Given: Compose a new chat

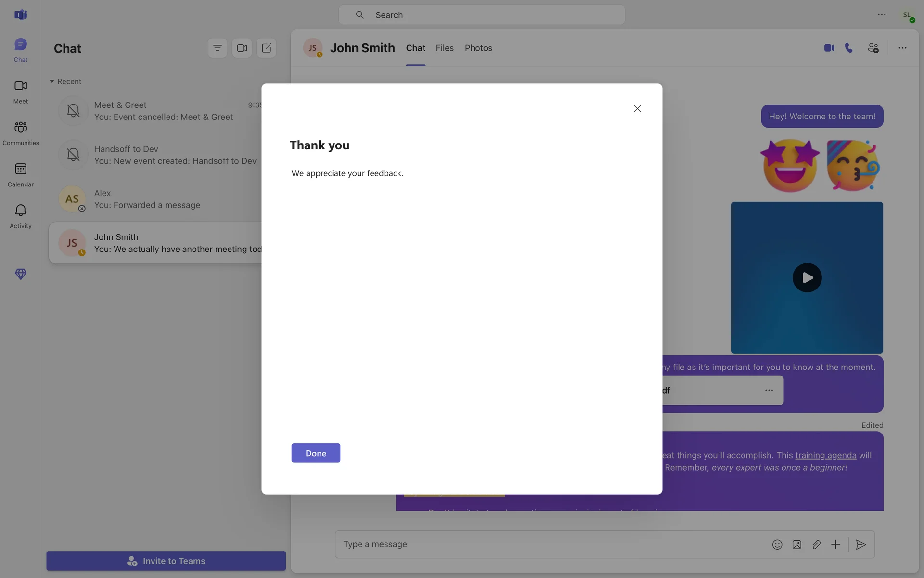Looking at the screenshot, I should click(266, 48).
